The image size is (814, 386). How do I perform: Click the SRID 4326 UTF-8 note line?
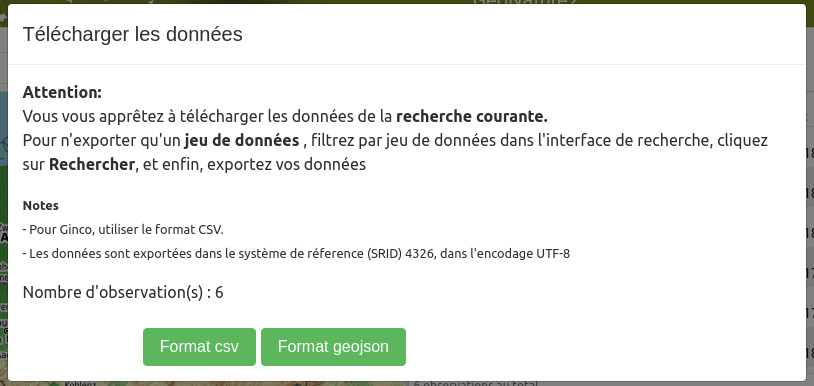tap(296, 254)
